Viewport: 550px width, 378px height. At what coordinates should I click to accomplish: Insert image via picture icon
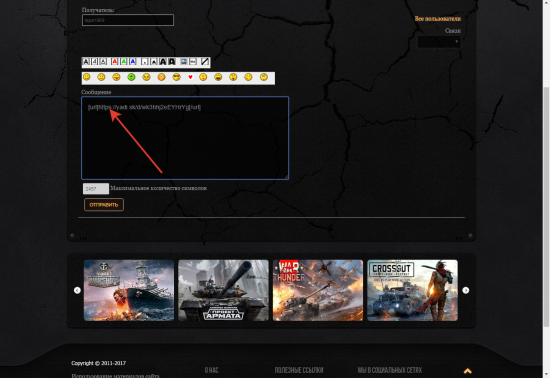coord(183,62)
